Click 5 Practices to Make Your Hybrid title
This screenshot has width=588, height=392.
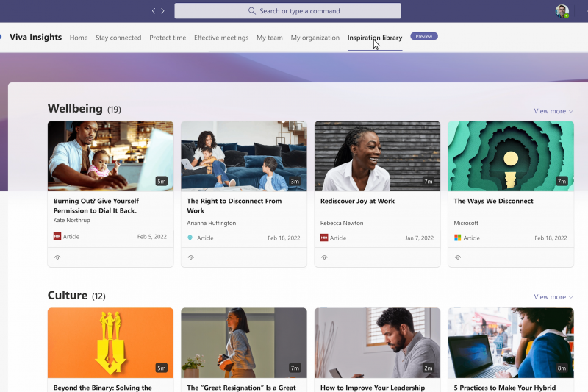click(x=505, y=388)
